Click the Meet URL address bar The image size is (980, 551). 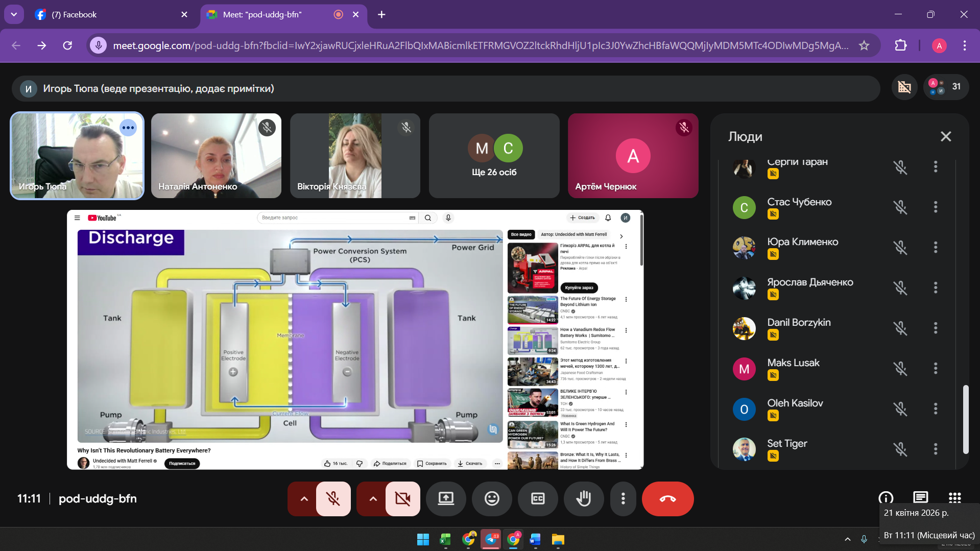point(480,45)
